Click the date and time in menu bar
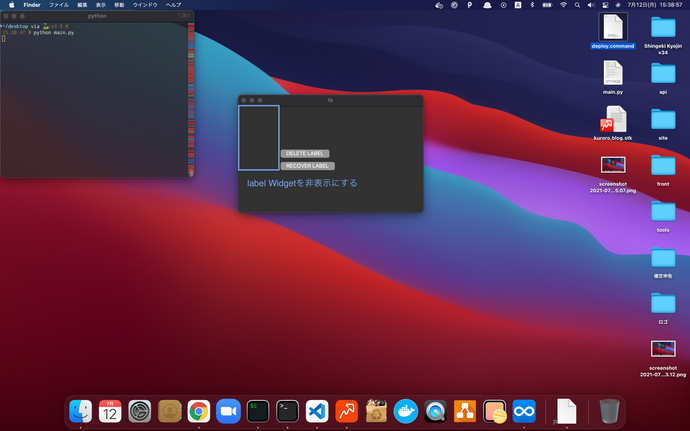Image resolution: width=690 pixels, height=431 pixels. coord(655,5)
